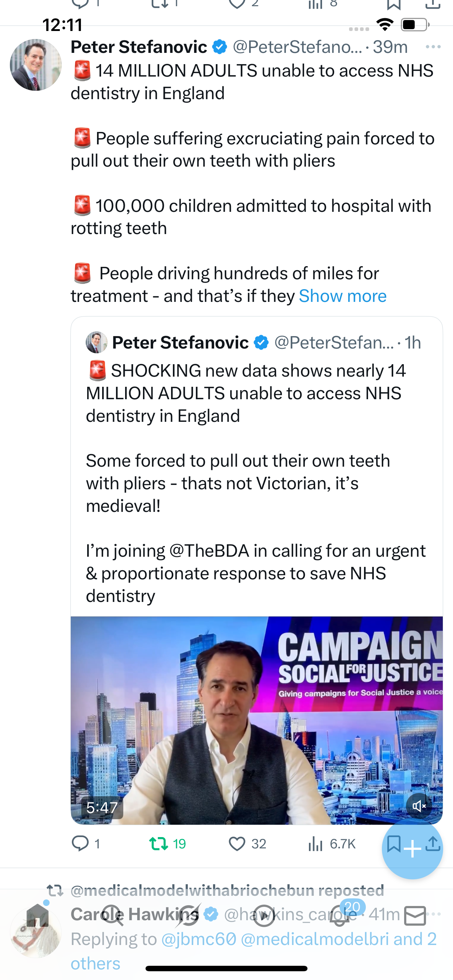Go to Home tab
This screenshot has width=453, height=980.
(37, 915)
